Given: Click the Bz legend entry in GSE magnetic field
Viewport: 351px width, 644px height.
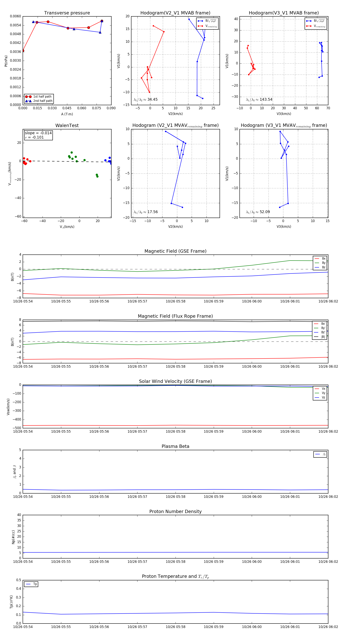Looking at the screenshot, I should coord(320,267).
